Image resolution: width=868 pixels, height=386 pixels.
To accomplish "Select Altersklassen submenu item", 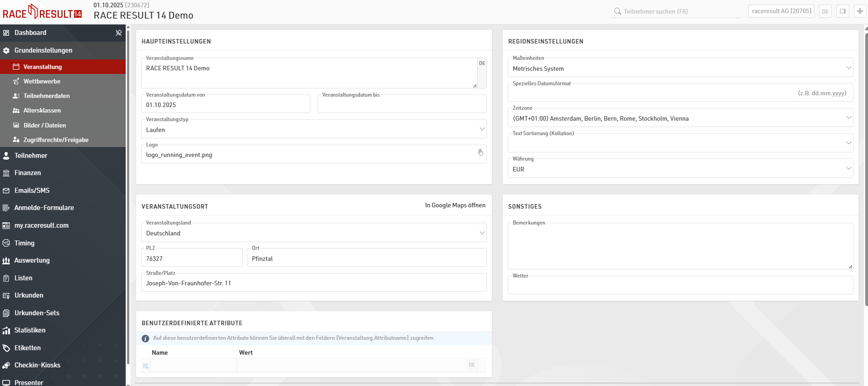I will tap(42, 110).
